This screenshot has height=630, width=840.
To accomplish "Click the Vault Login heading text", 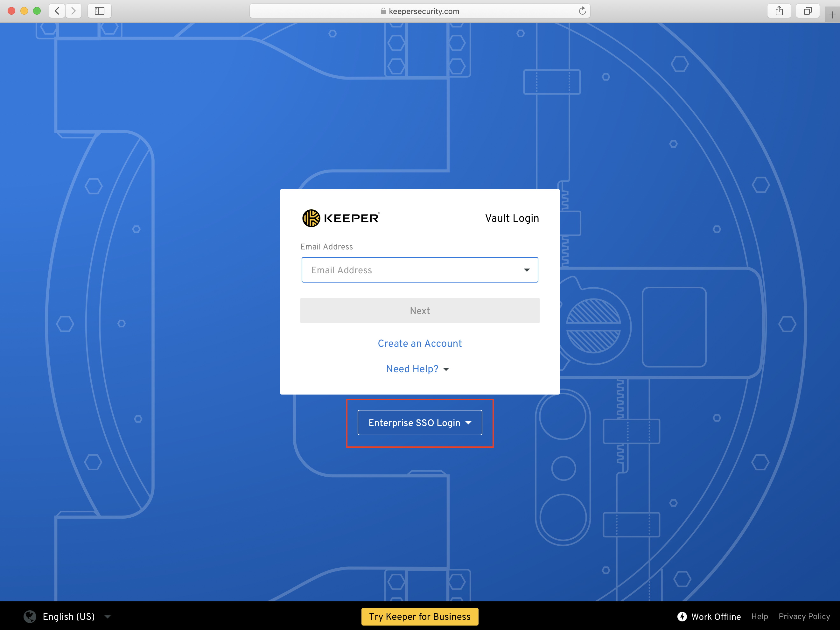I will (x=512, y=218).
